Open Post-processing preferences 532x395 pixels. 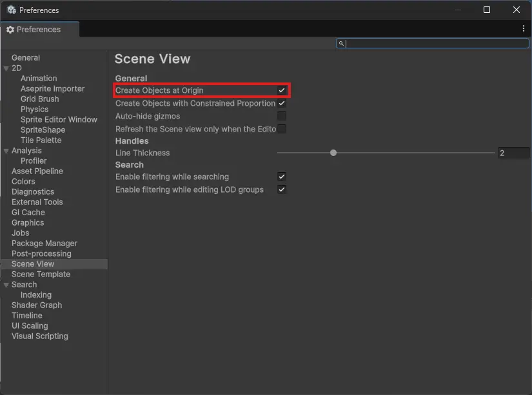(41, 254)
